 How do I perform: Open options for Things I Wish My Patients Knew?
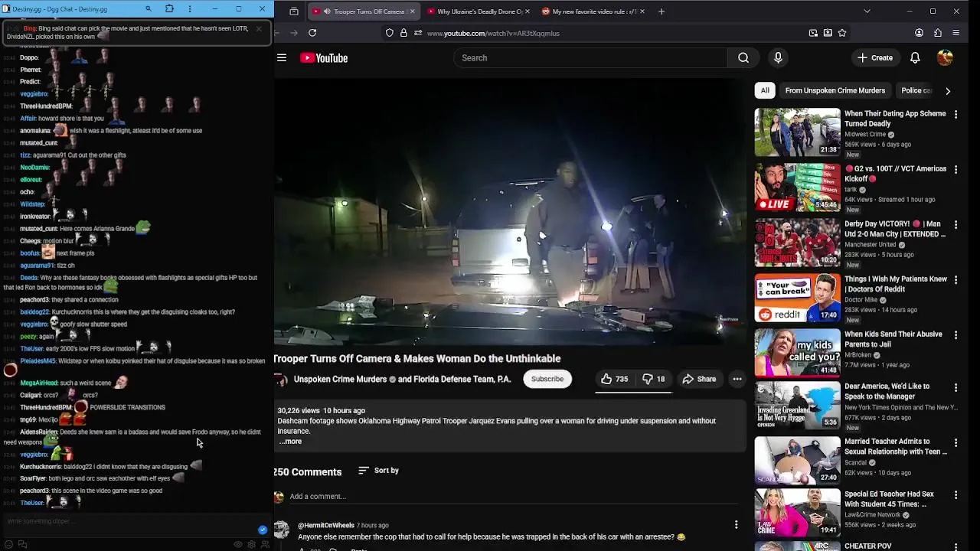coord(955,279)
